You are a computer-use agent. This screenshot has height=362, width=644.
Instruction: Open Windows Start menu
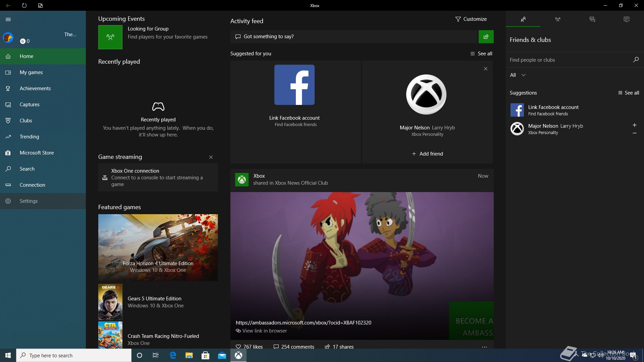[x=8, y=355]
